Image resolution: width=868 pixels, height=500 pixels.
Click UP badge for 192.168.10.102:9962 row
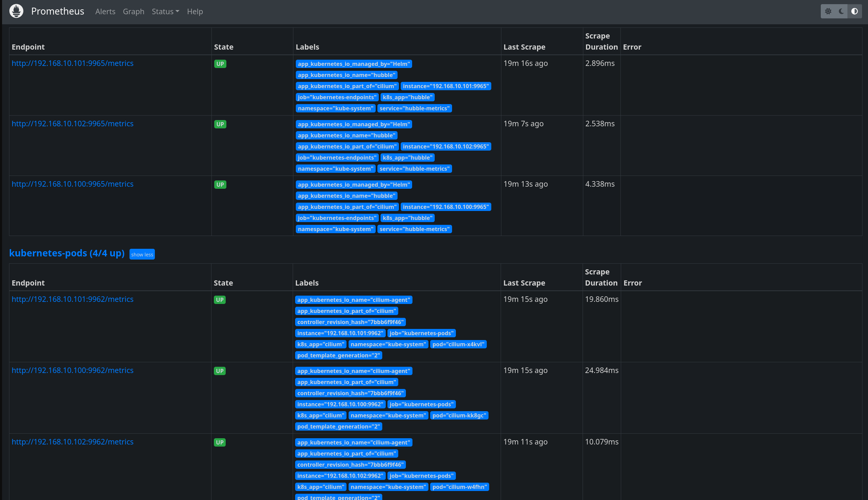coord(220,442)
